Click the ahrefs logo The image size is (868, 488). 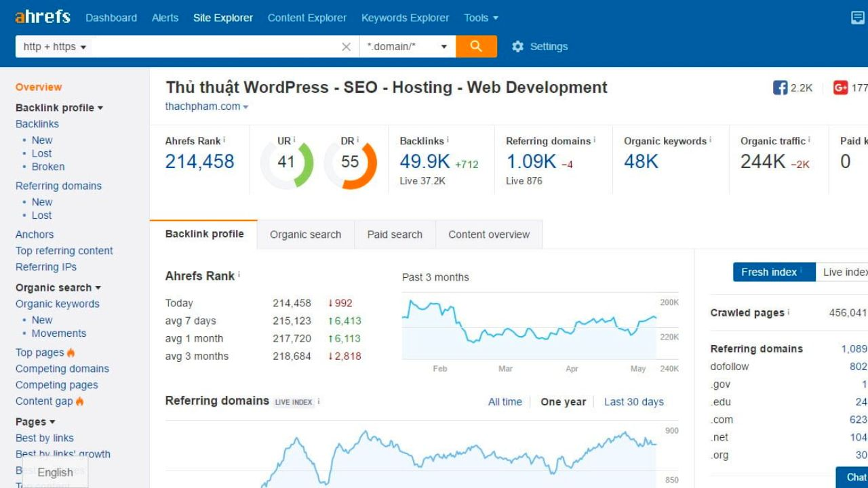coord(43,17)
